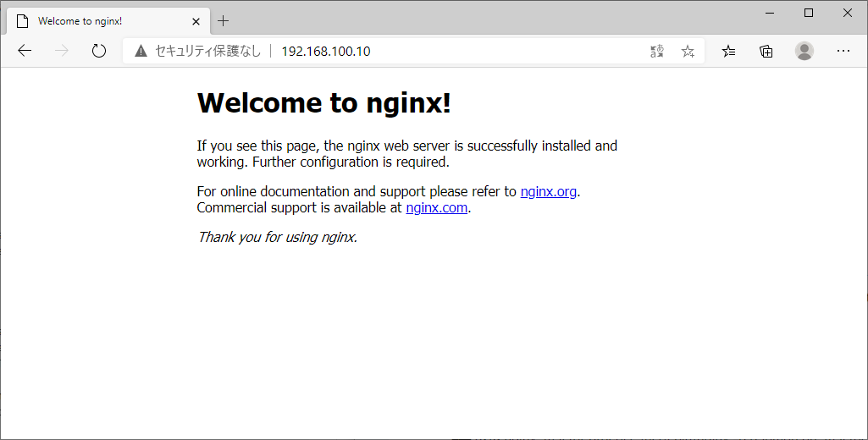Open the Favorites list

click(729, 52)
